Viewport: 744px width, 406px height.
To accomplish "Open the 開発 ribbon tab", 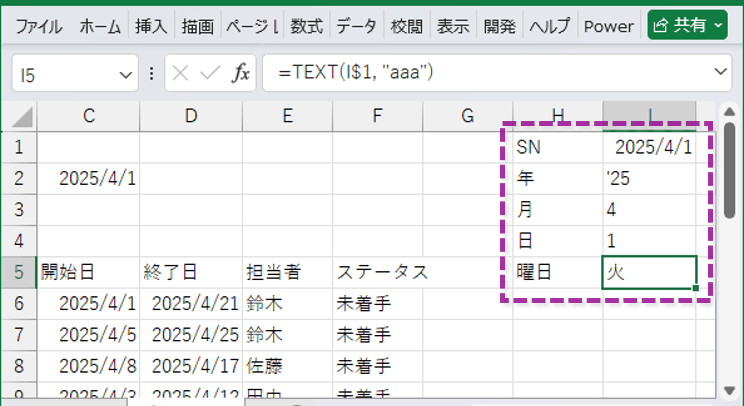I will [x=500, y=26].
